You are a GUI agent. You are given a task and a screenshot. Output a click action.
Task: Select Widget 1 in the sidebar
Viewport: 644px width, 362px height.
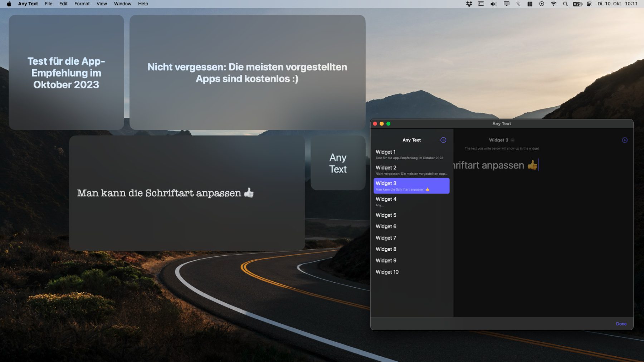point(411,155)
